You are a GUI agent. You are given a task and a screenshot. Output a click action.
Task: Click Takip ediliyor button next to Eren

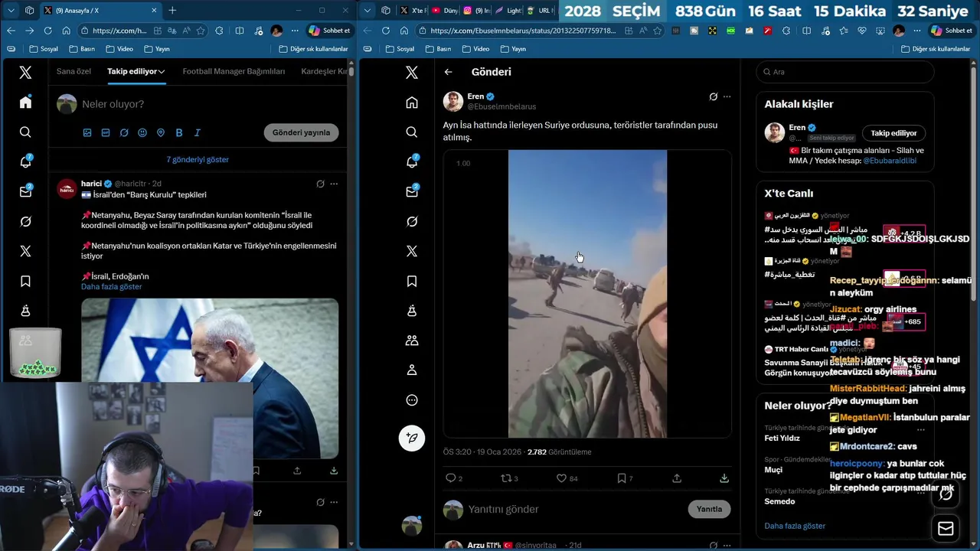coord(893,133)
